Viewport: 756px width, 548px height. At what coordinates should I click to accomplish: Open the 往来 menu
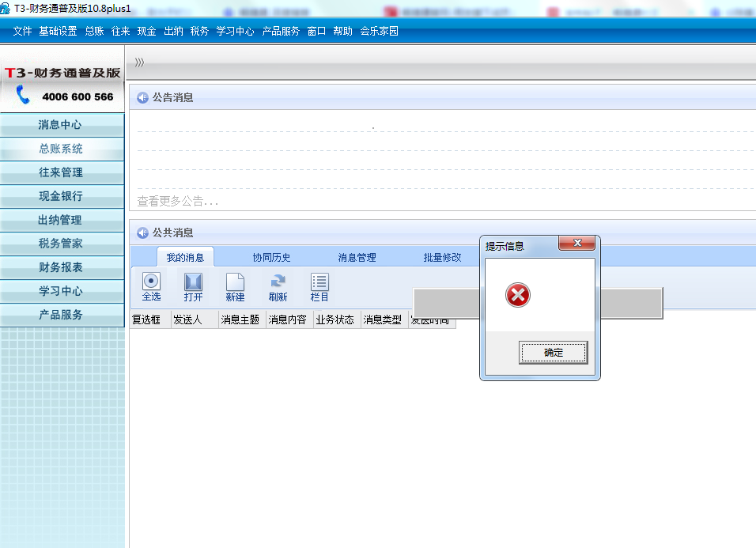(120, 32)
